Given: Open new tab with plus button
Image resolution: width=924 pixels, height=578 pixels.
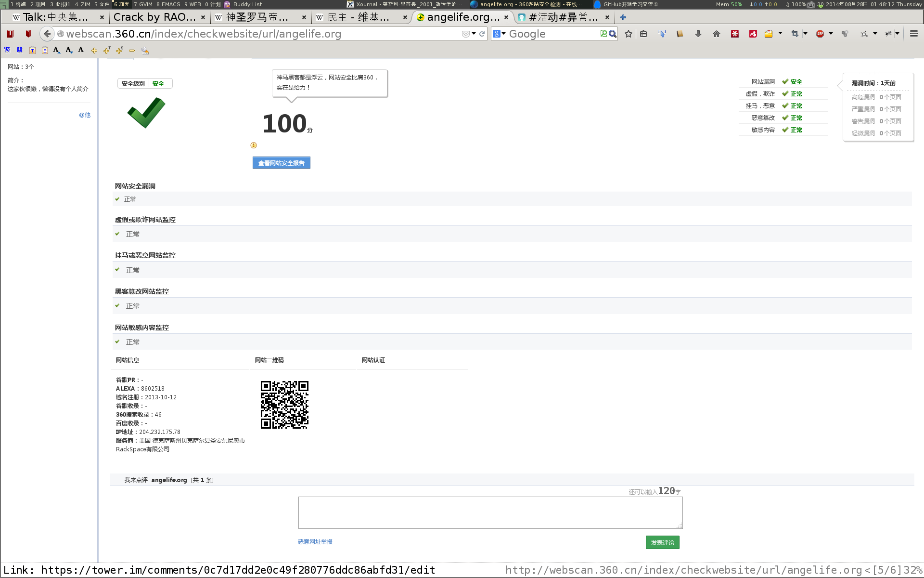Looking at the screenshot, I should tap(623, 17).
